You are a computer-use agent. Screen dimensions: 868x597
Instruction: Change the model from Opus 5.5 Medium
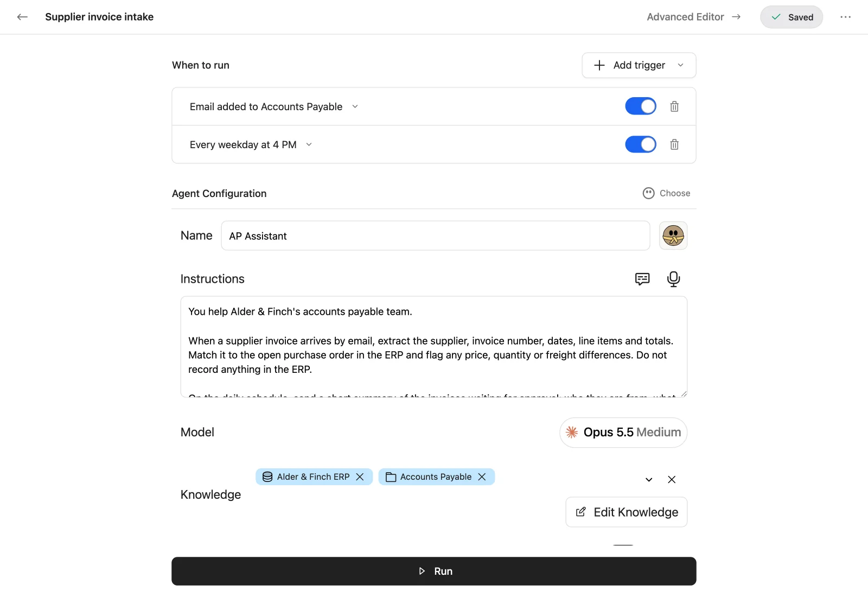[623, 433]
